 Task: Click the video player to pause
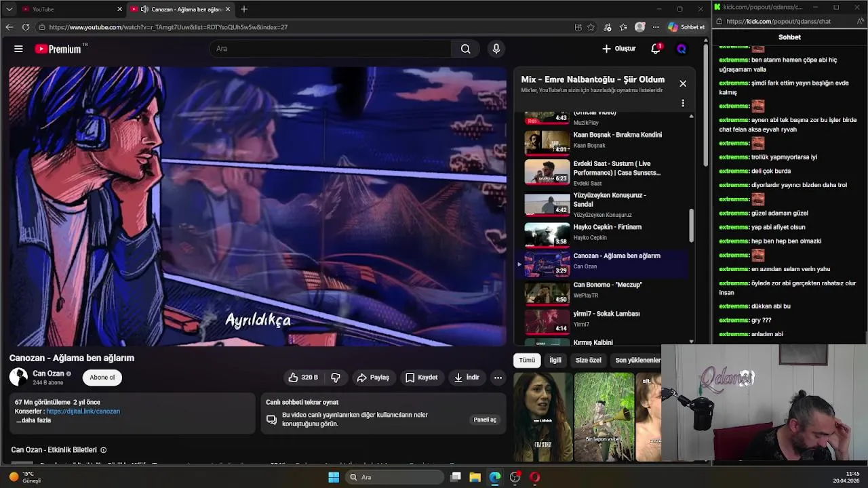258,206
